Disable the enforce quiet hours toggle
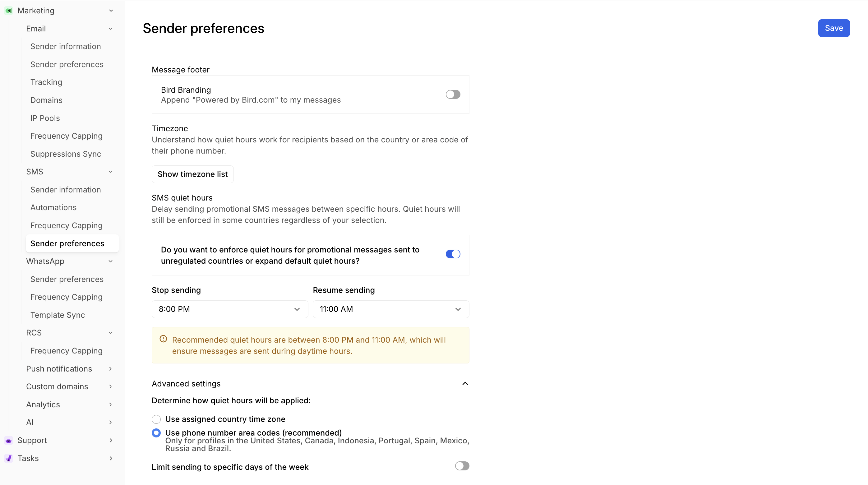 [453, 254]
